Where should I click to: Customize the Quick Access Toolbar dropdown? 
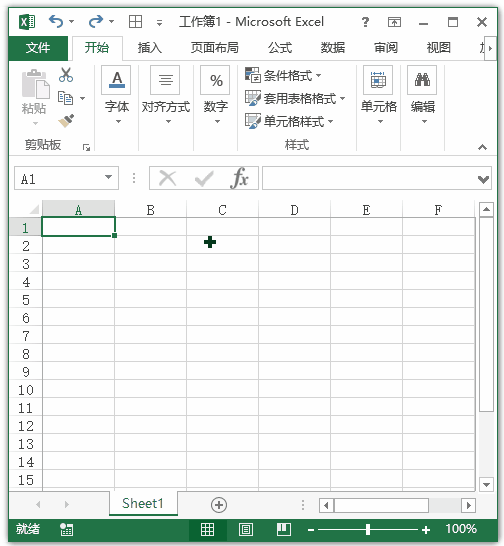(x=160, y=23)
